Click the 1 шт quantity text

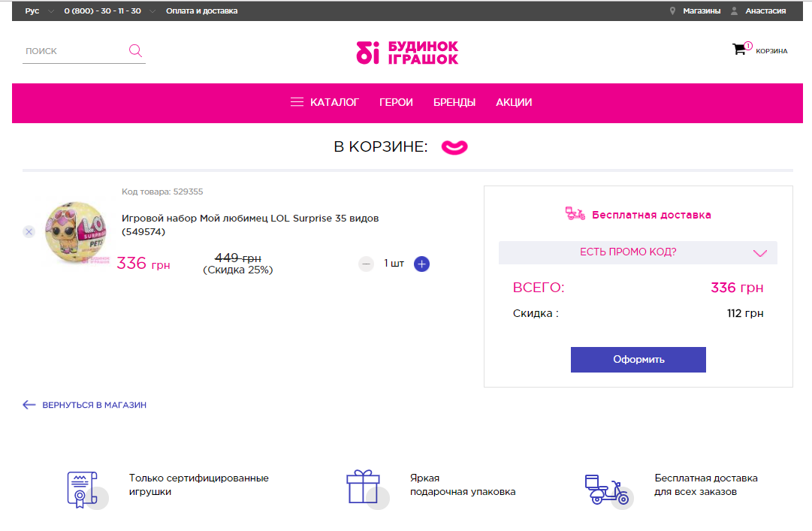tap(394, 264)
